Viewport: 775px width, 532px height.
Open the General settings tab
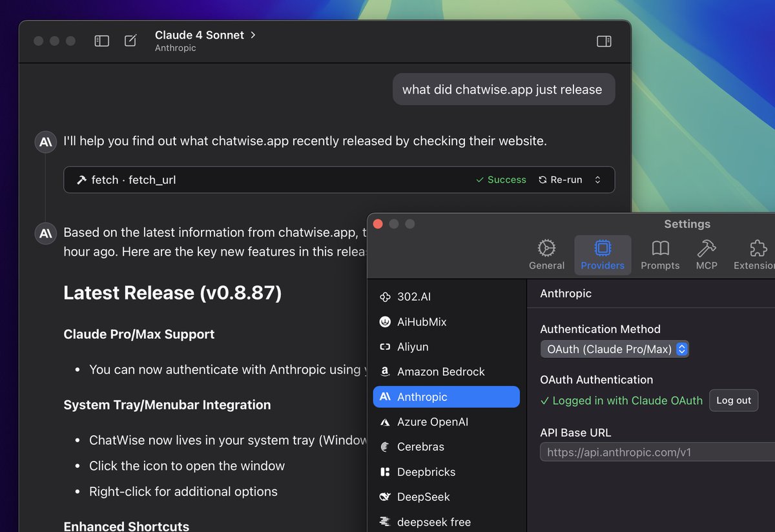coord(546,255)
